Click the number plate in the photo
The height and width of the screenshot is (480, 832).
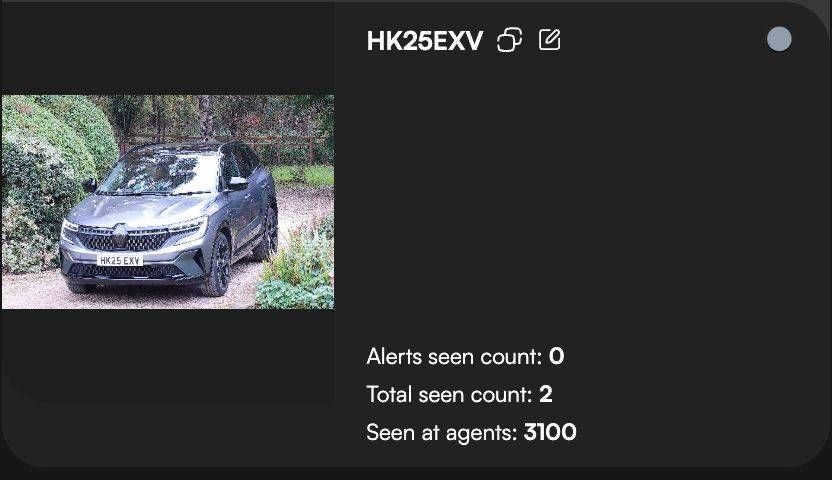[x=120, y=260]
